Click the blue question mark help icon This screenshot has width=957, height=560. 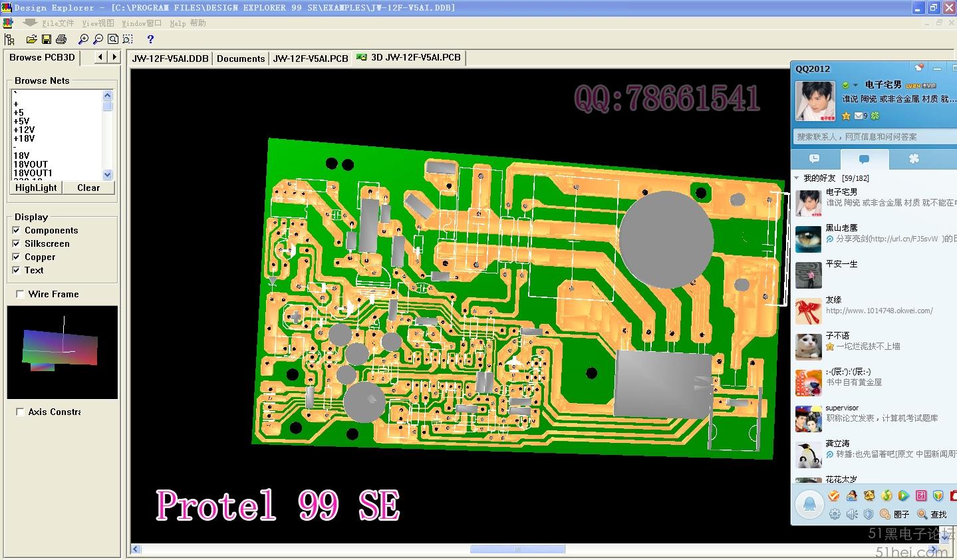click(150, 39)
